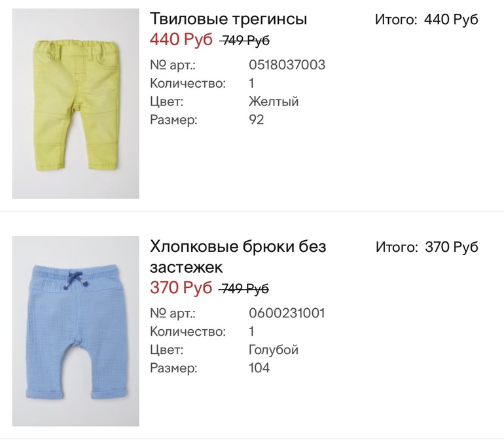Click the "Твиловые трегинсы" product title
Screen dimensions: 504x443
(228, 19)
